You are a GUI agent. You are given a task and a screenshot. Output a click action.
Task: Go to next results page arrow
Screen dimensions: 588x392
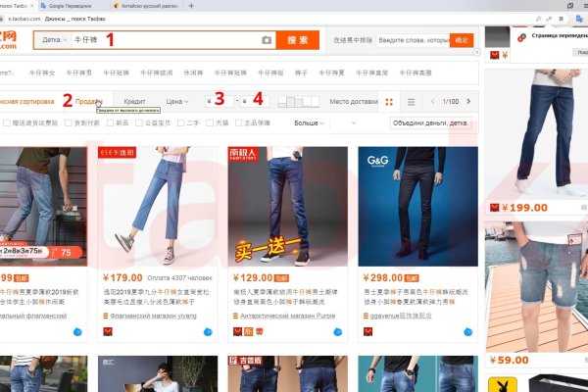click(x=467, y=101)
